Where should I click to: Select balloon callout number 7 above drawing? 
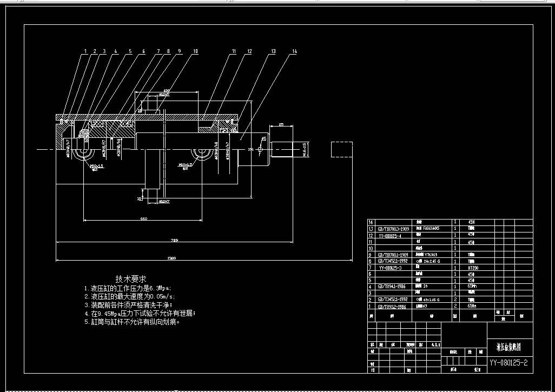(x=158, y=51)
